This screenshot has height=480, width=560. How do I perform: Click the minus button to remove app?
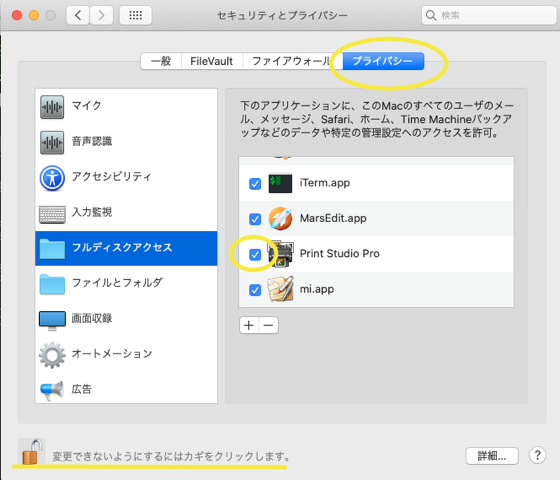tap(269, 325)
